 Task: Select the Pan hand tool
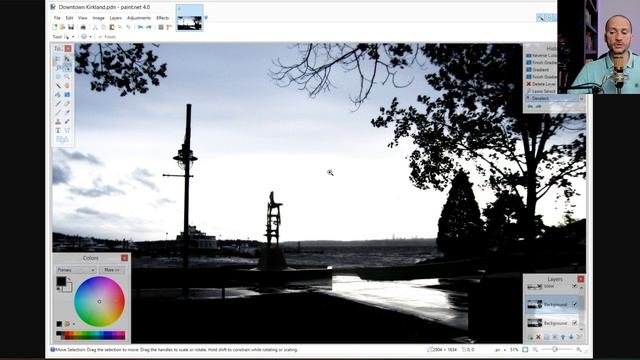[67, 86]
